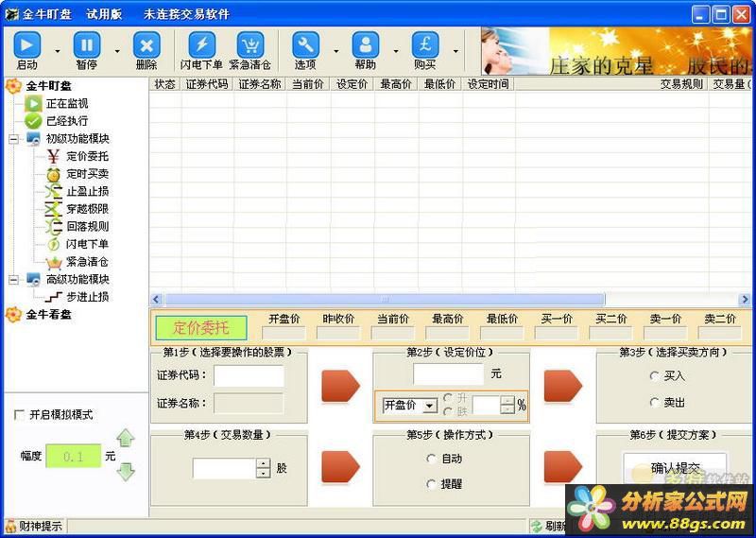
Task: Open 步进止损 in the advanced module tree
Action: coord(87,297)
